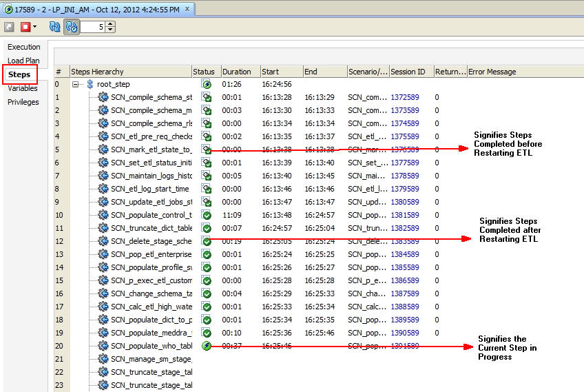
Task: Open the Execution section
Action: pyautogui.click(x=24, y=47)
